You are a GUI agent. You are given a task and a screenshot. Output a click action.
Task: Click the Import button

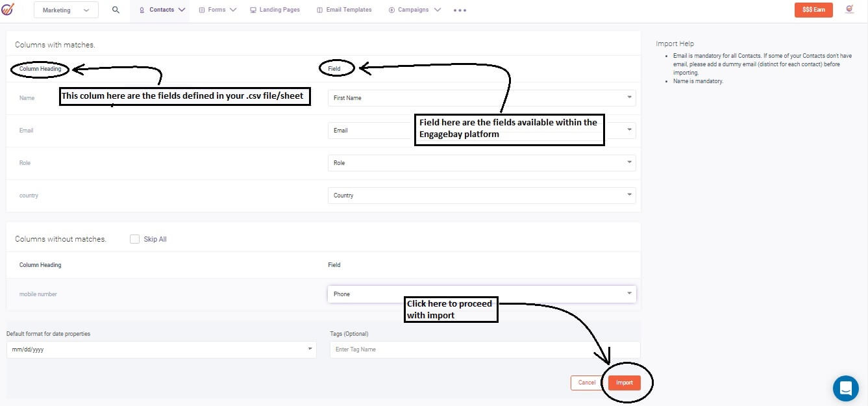click(x=624, y=383)
